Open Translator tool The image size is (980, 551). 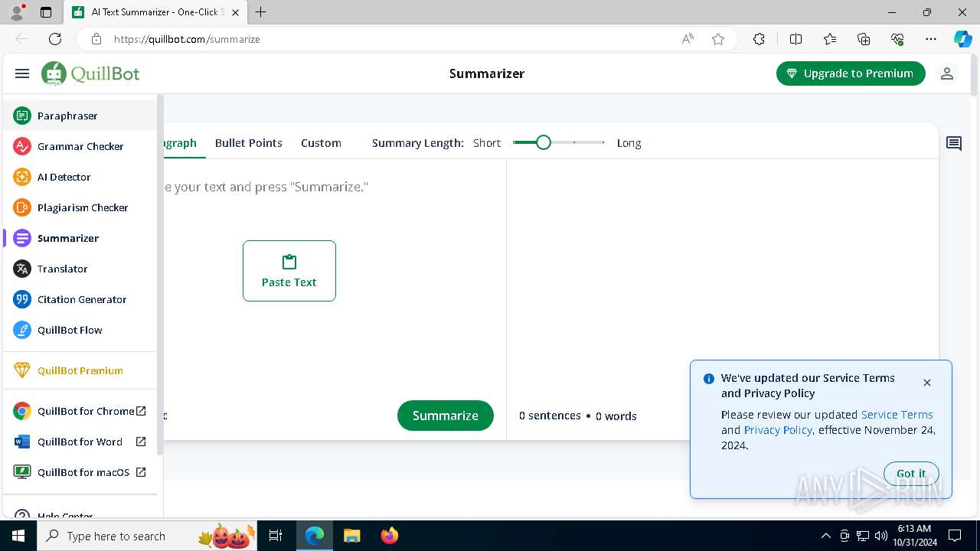(80, 269)
